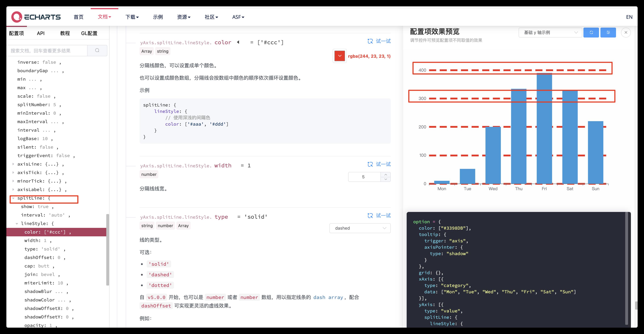The width and height of the screenshot is (644, 334).
Task: Click the ECharts logo
Action: [x=36, y=17]
